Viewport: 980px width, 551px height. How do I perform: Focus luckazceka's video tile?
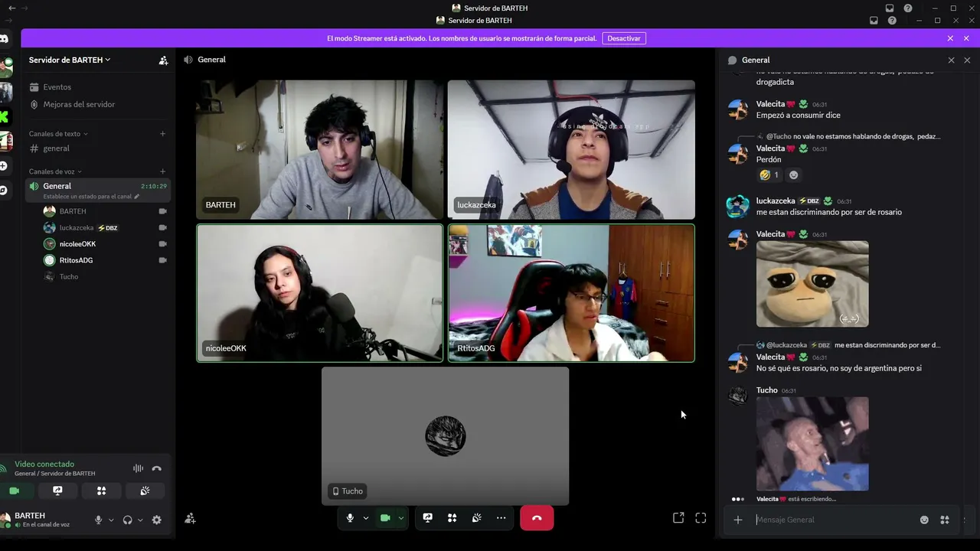571,150
